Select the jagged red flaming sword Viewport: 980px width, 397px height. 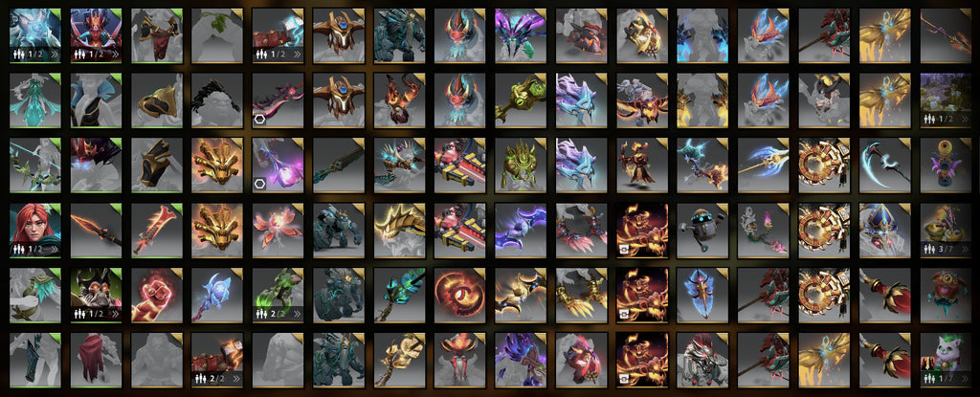156,231
